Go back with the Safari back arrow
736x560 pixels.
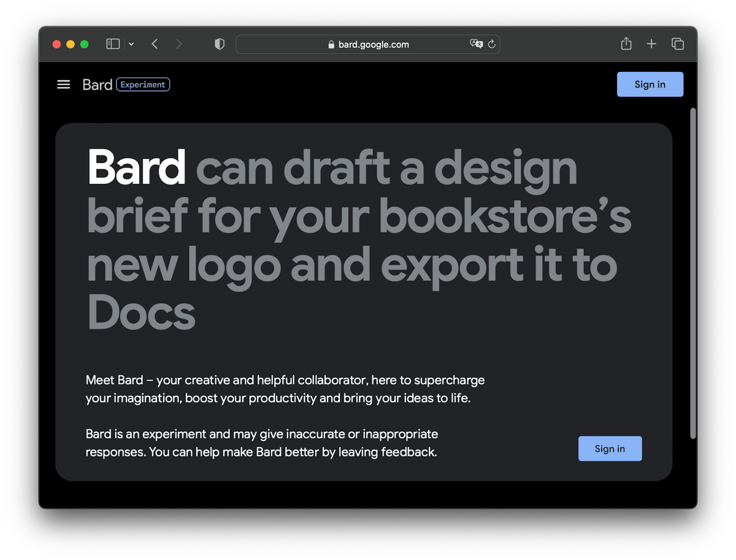click(x=155, y=44)
